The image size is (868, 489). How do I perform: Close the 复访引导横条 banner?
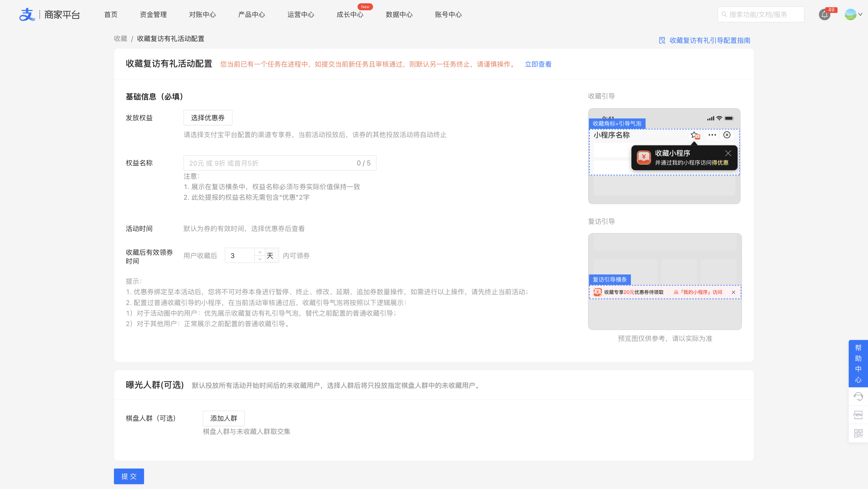733,292
